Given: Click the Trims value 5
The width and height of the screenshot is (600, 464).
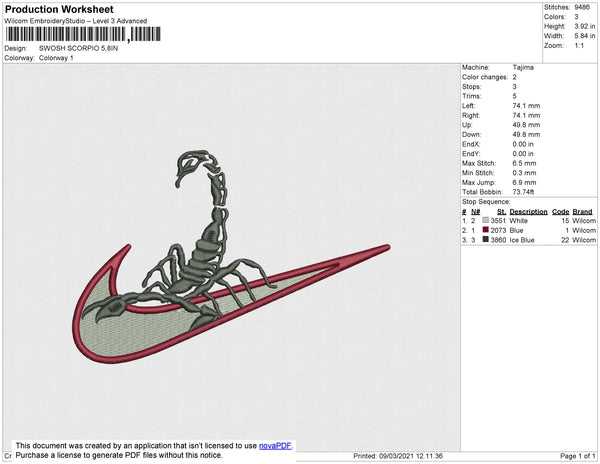Looking at the screenshot, I should tap(514, 96).
